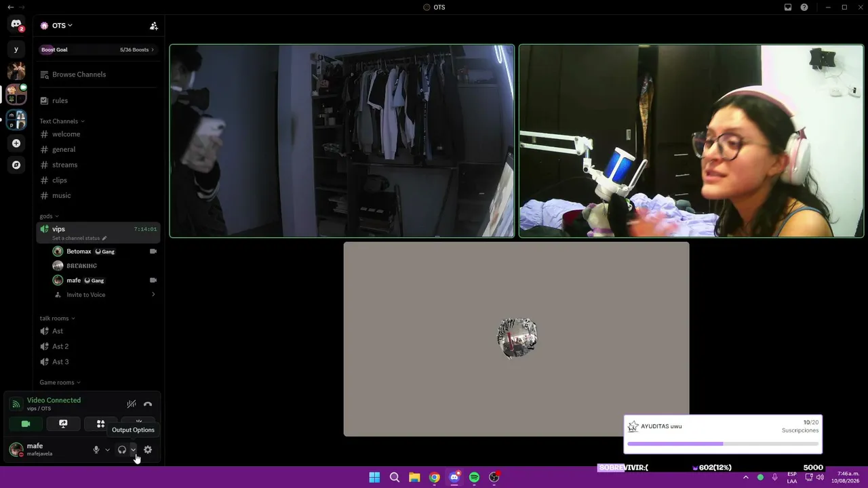Viewport: 868px width, 488px height.
Task: Open inbox icon in title bar
Action: pos(788,7)
